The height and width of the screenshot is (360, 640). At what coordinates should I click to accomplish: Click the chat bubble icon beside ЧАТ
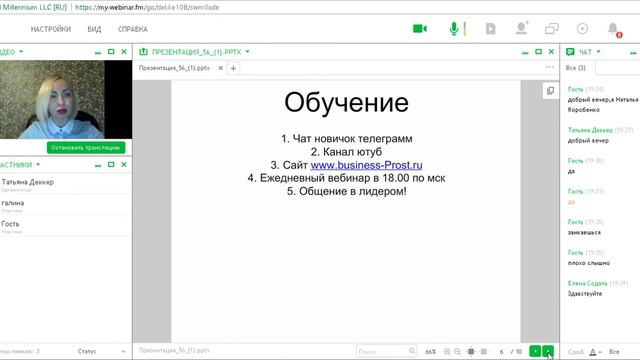point(570,52)
